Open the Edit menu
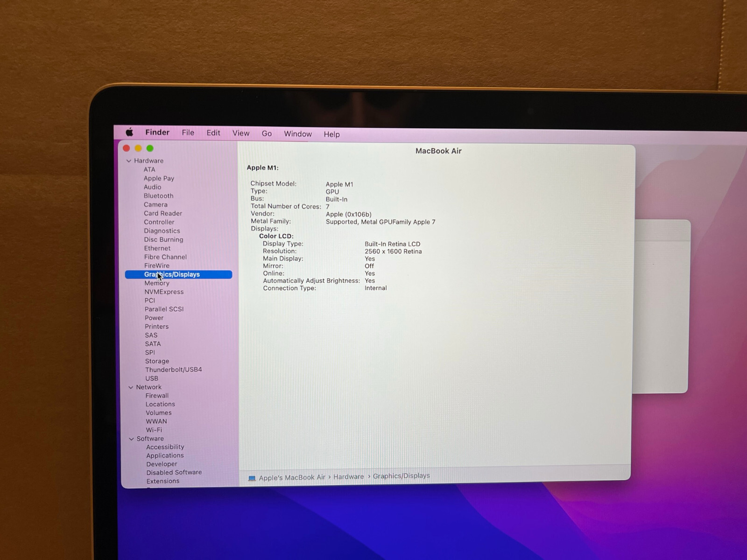 [213, 133]
